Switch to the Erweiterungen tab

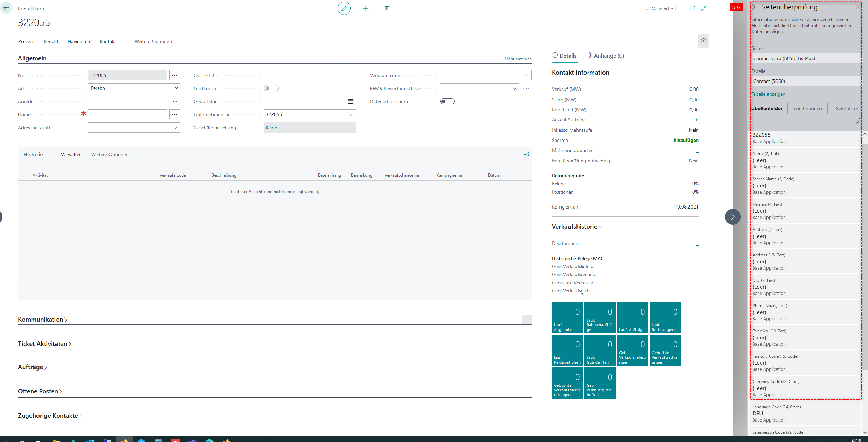click(806, 108)
